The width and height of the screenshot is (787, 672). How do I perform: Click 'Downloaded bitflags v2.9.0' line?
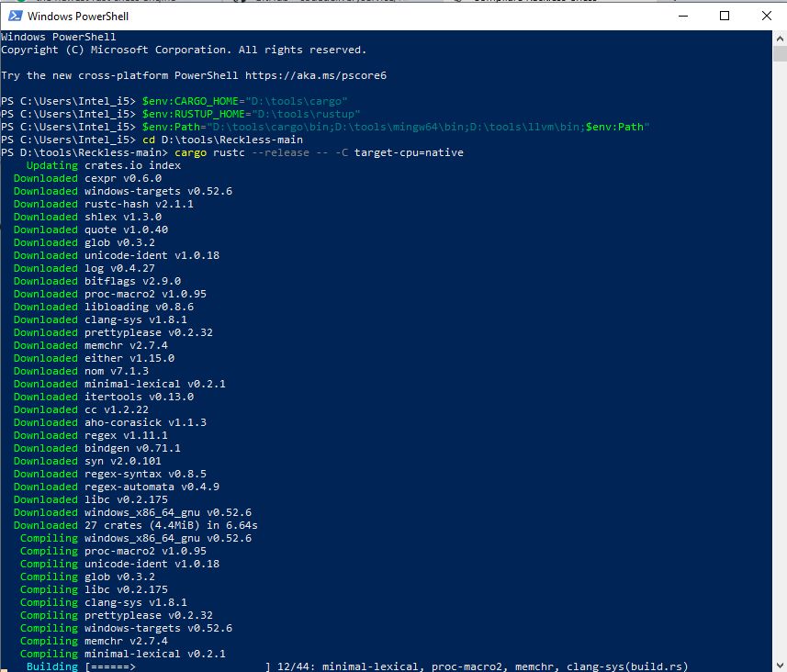[97, 281]
